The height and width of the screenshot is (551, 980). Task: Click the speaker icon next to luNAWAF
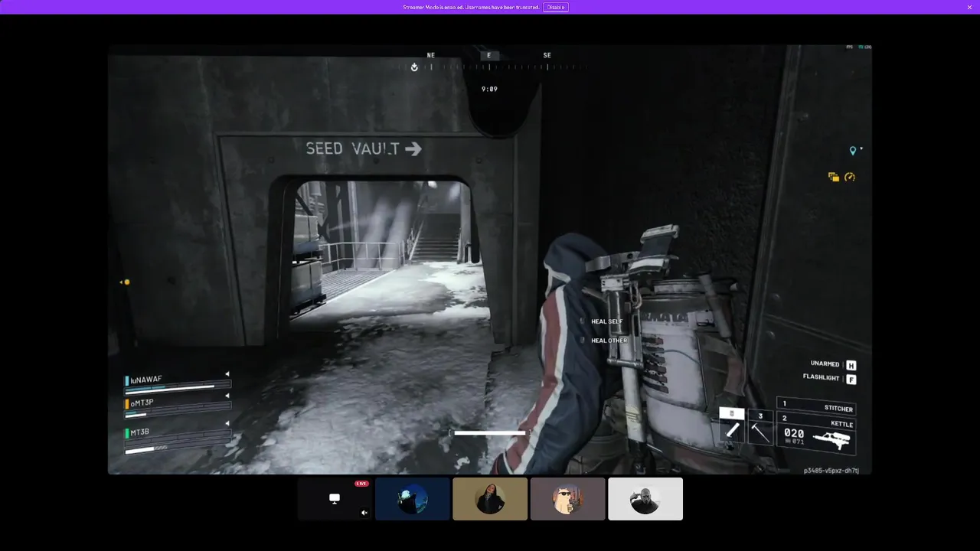[x=227, y=374]
